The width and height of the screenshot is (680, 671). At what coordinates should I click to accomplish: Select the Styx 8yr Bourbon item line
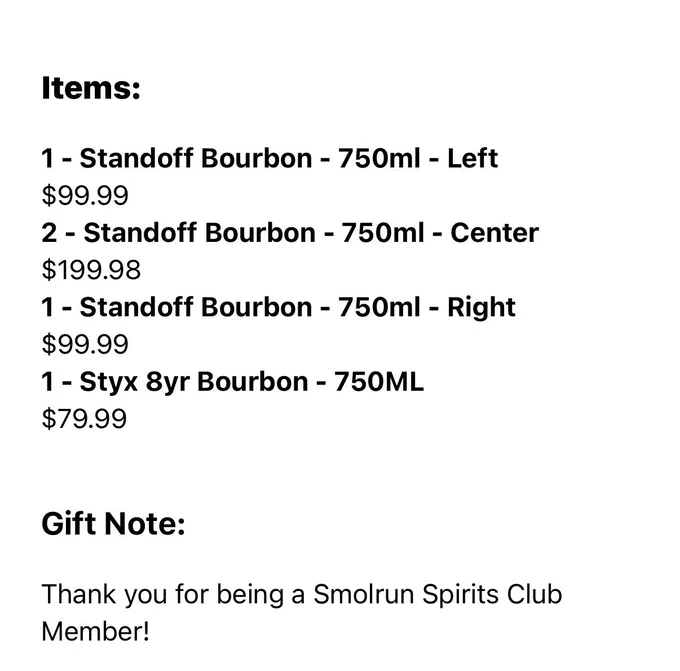coord(232,382)
